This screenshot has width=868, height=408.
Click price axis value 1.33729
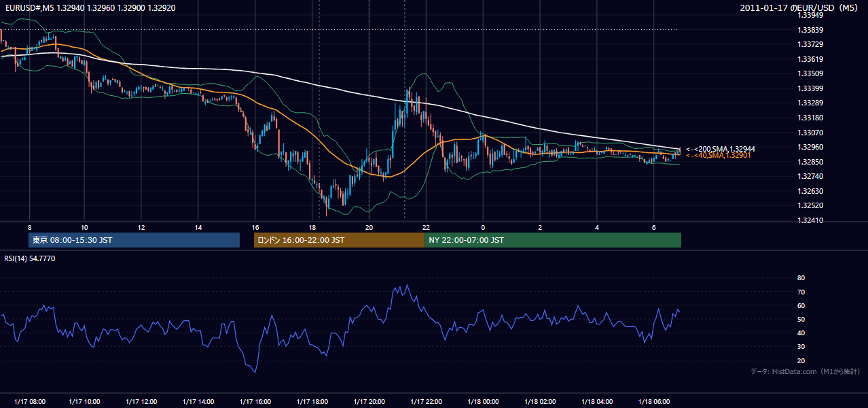click(810, 44)
